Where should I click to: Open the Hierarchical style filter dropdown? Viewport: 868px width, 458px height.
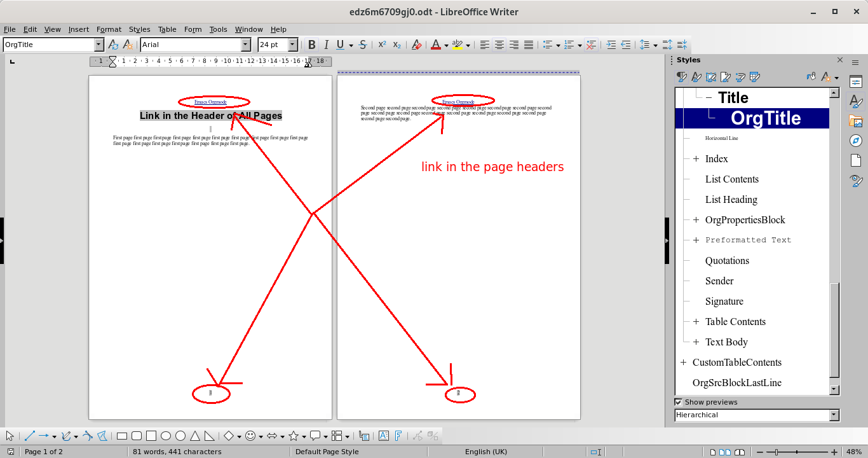tap(834, 415)
